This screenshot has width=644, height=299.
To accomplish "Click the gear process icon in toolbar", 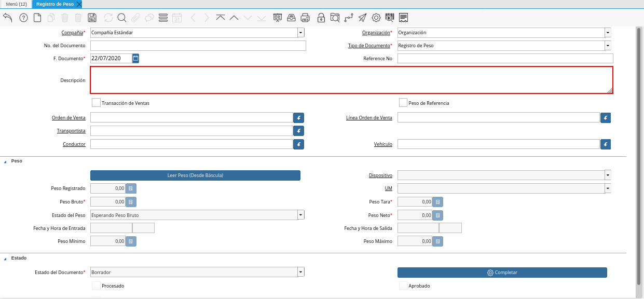I will [x=376, y=18].
